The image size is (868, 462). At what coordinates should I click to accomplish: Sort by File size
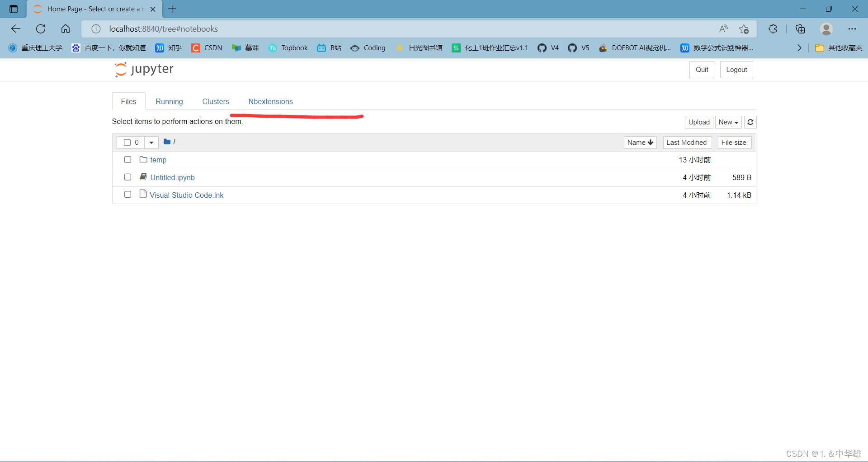tap(735, 143)
